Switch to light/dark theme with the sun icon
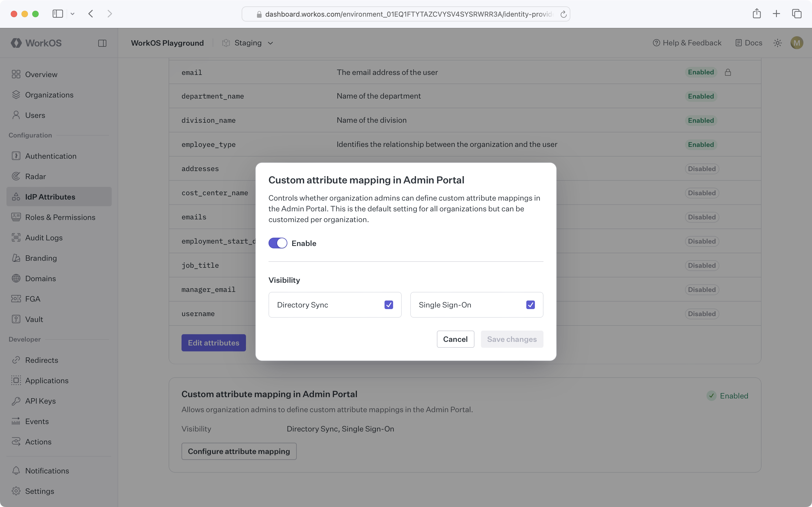 coord(778,43)
